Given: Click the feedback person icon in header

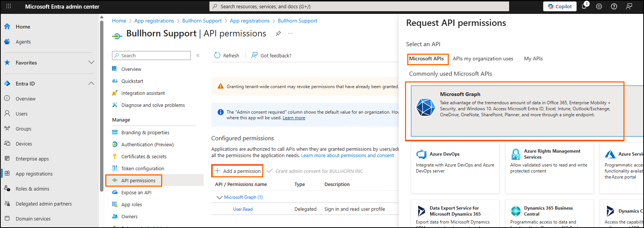Looking at the screenshot, I should pos(629,6).
